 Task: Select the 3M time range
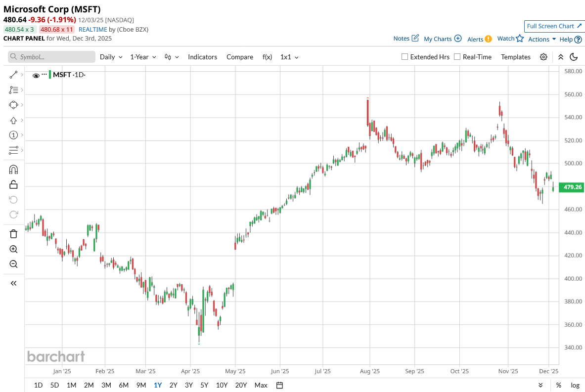tap(106, 385)
